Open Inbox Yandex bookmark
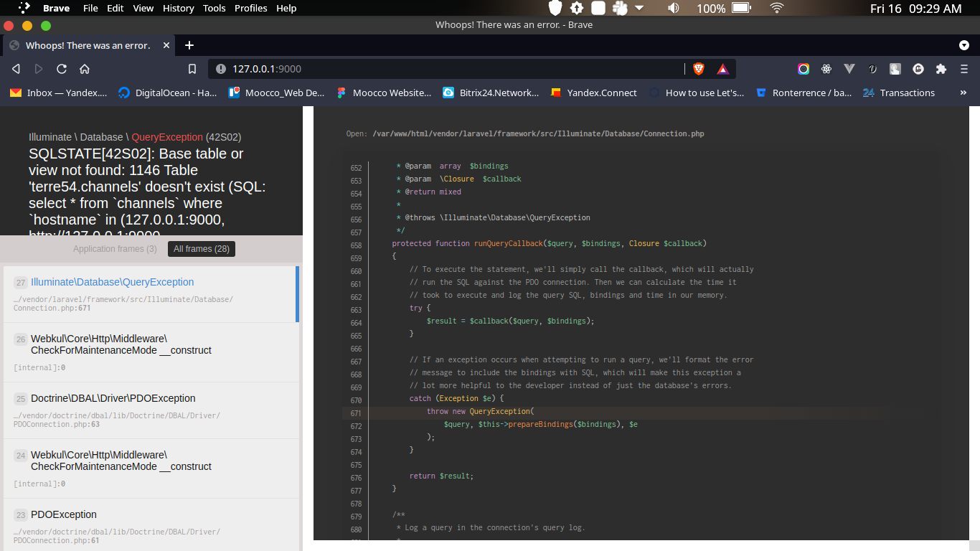The height and width of the screenshot is (551, 980). pos(59,93)
